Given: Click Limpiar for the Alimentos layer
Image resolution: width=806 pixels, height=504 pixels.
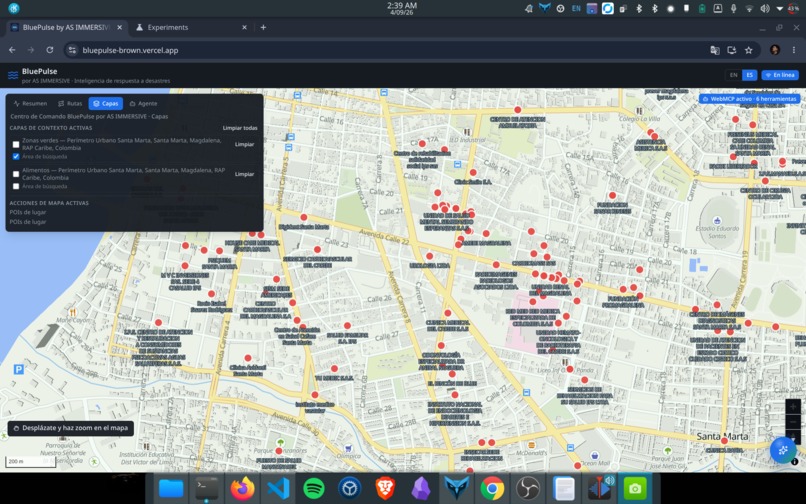Looking at the screenshot, I should click(244, 174).
